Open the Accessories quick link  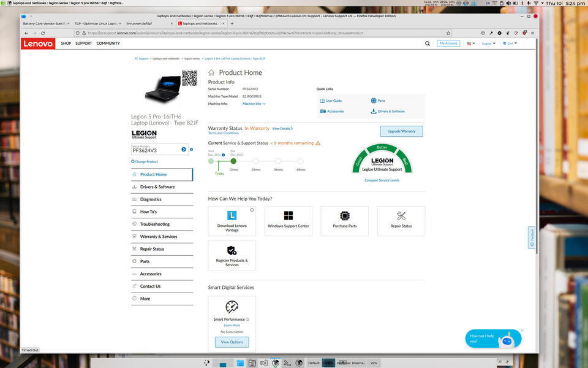(332, 111)
